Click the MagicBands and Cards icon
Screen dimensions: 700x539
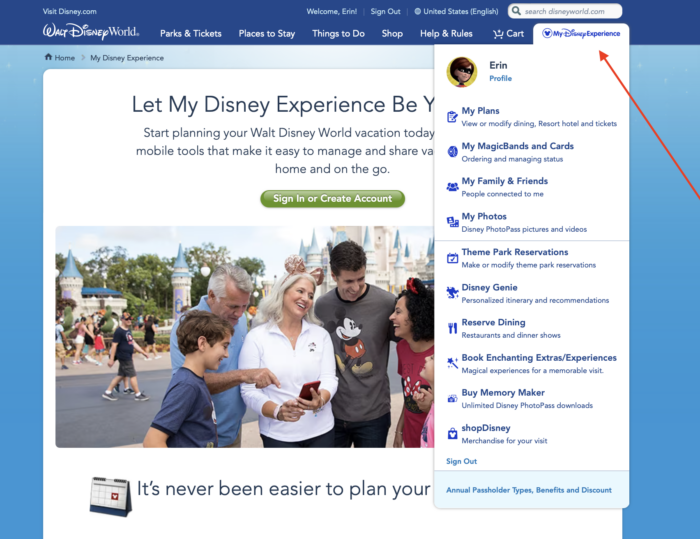coord(452,152)
